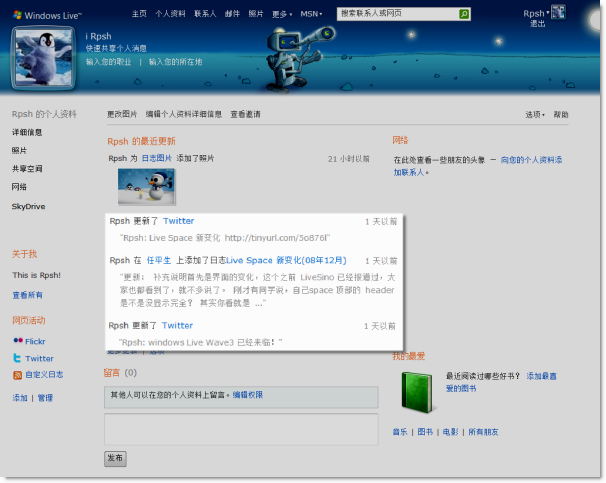The height and width of the screenshot is (483, 606).
Task: Click the comment text box
Action: click(x=241, y=429)
